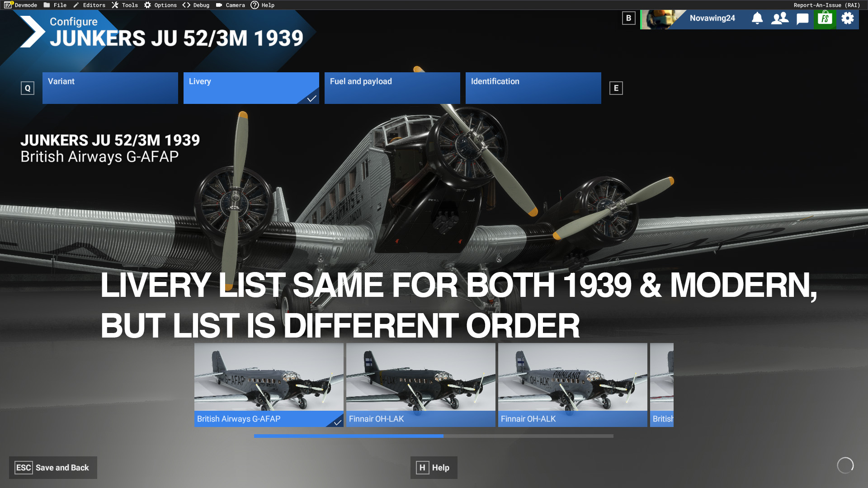
Task: Click the B key profile shortcut
Action: click(628, 18)
